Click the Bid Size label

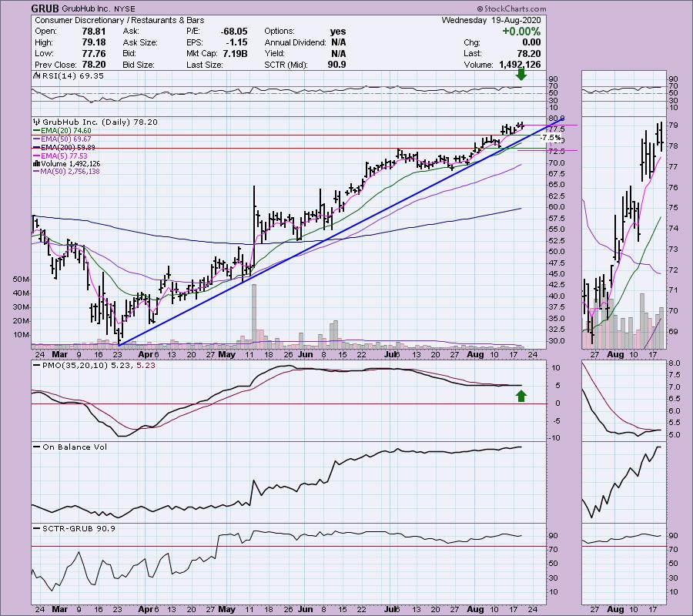[x=139, y=65]
